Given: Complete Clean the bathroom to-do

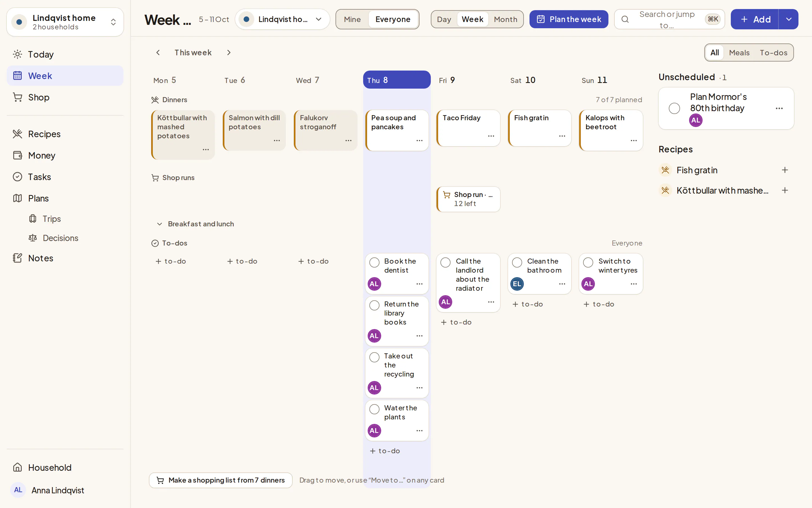Looking at the screenshot, I should [x=517, y=262].
